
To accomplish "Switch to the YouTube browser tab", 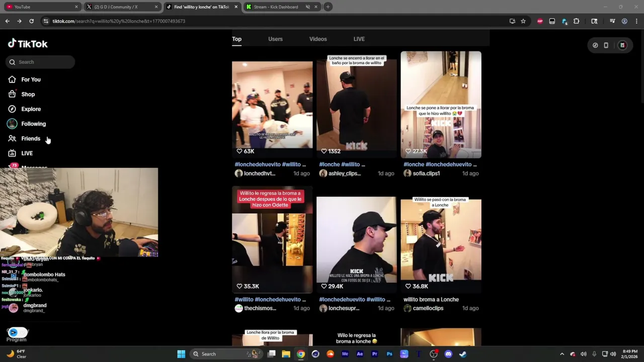I will tap(41, 7).
